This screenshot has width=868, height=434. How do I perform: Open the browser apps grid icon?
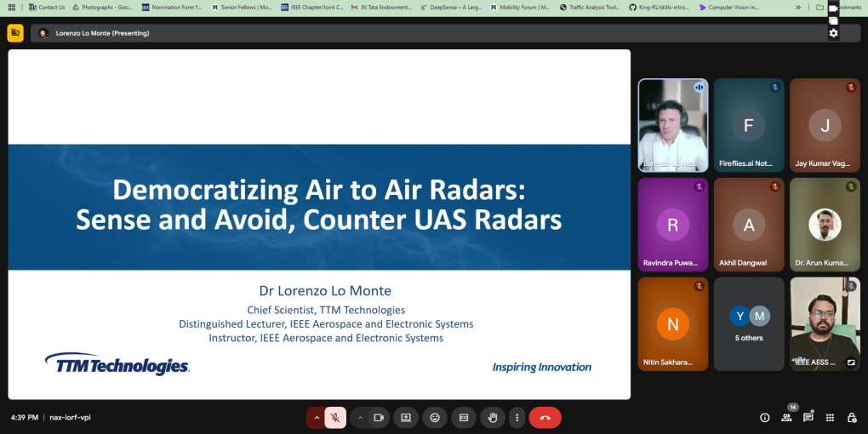coord(12,7)
